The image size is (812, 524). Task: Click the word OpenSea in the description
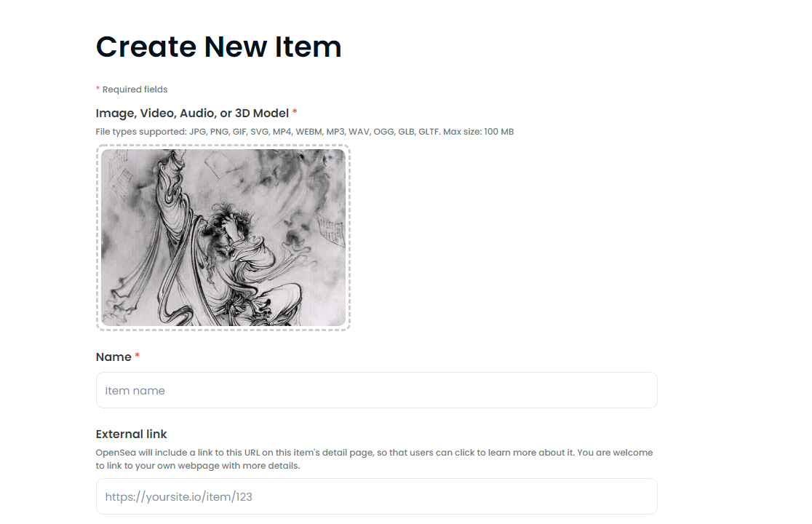click(116, 453)
